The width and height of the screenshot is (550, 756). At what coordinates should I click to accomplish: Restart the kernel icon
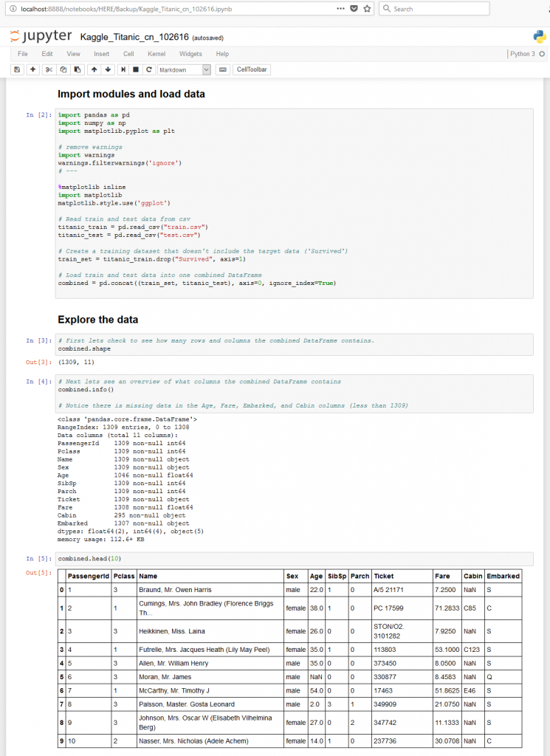[149, 69]
